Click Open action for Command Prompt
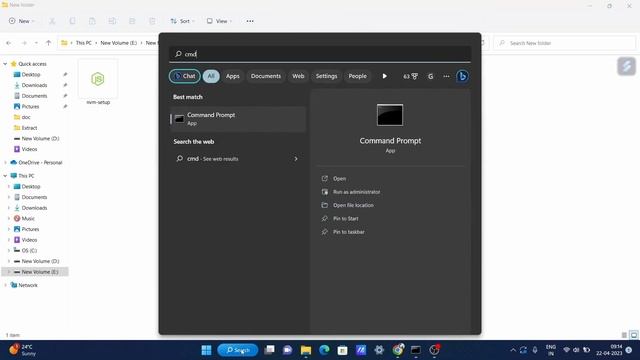Viewport: 640px width, 360px height. [339, 178]
